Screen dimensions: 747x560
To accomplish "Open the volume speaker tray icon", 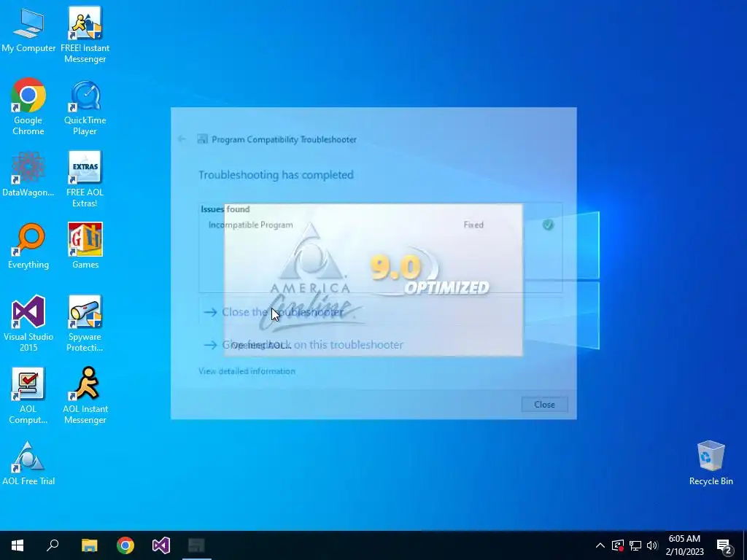I will coord(652,545).
